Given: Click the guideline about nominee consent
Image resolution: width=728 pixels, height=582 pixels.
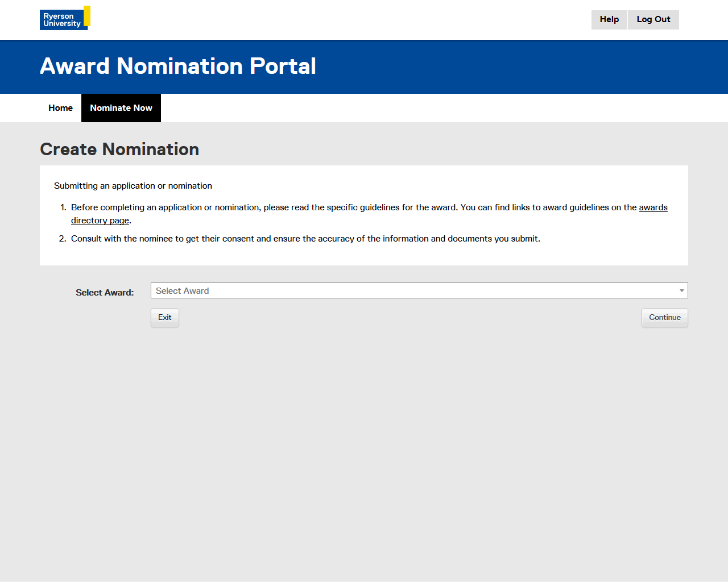Looking at the screenshot, I should click(x=305, y=239).
